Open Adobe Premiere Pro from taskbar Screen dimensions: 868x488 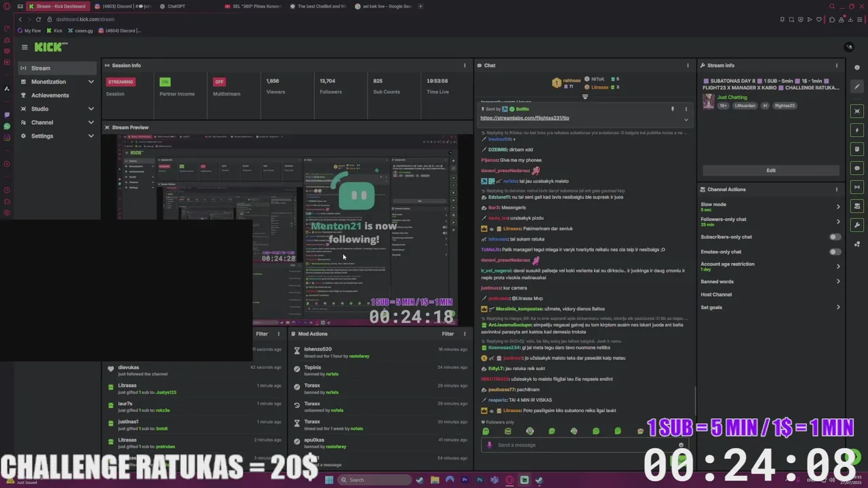click(x=465, y=480)
